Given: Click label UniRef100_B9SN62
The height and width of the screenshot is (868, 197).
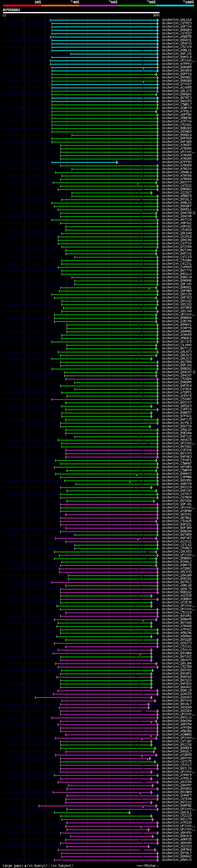Looking at the screenshot, I should coord(177,78).
